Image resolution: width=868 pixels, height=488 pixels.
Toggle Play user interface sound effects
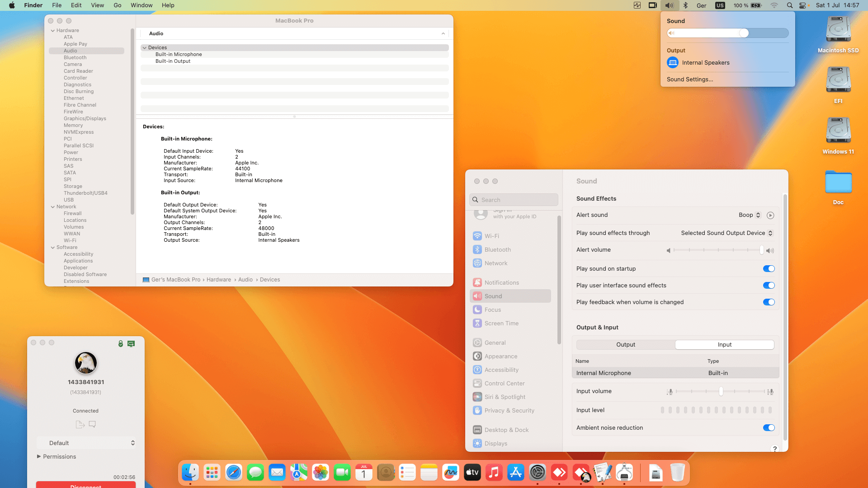[769, 286]
